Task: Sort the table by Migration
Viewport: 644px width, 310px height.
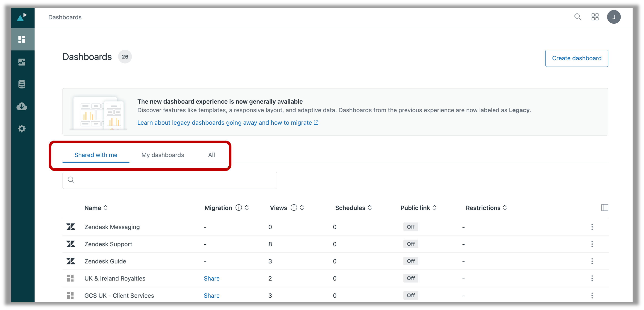Action: (x=247, y=208)
